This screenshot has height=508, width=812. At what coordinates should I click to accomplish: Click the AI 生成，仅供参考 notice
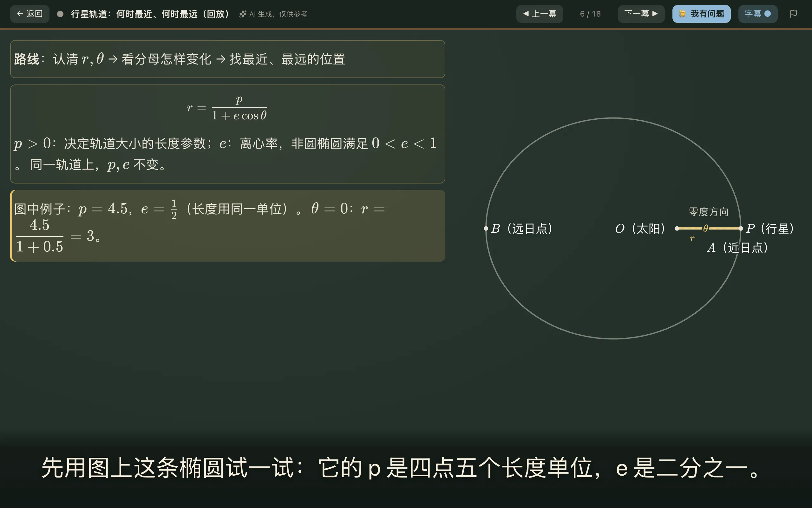click(x=278, y=14)
